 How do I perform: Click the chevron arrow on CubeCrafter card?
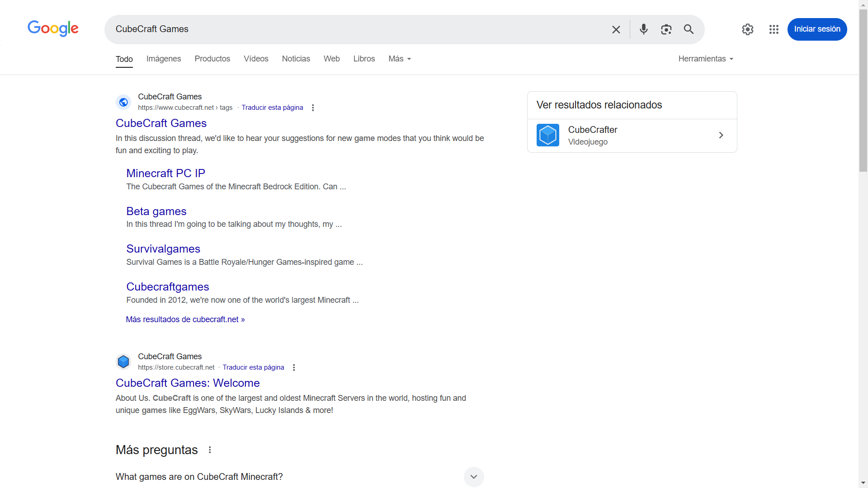721,135
